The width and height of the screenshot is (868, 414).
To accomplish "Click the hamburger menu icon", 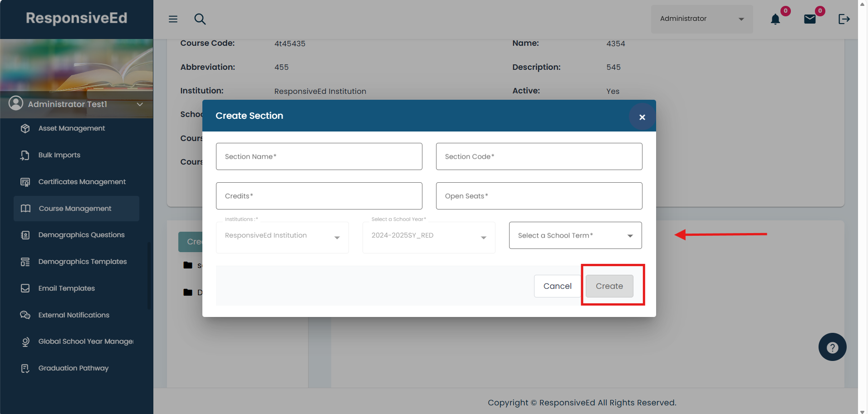I will [x=173, y=19].
